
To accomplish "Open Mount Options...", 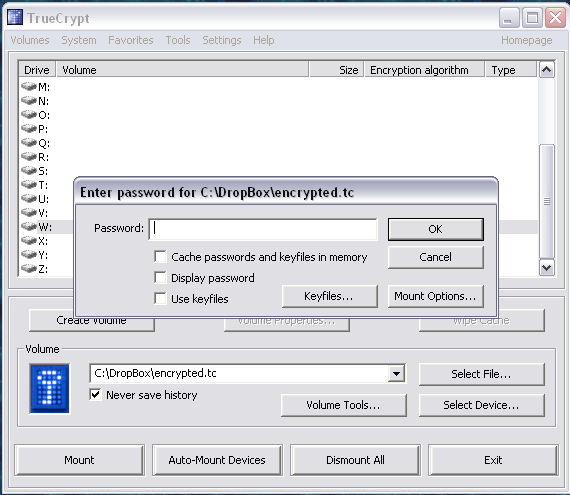I will (x=435, y=296).
